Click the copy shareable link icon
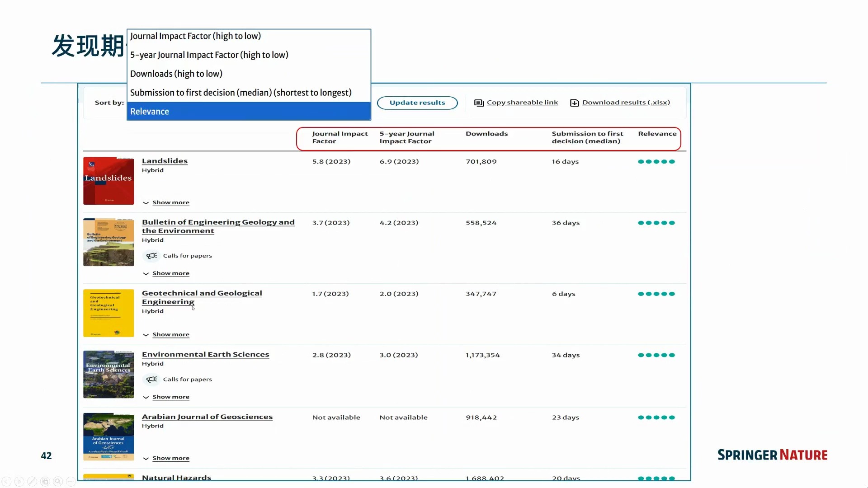This screenshot has height=488, width=868. point(479,103)
